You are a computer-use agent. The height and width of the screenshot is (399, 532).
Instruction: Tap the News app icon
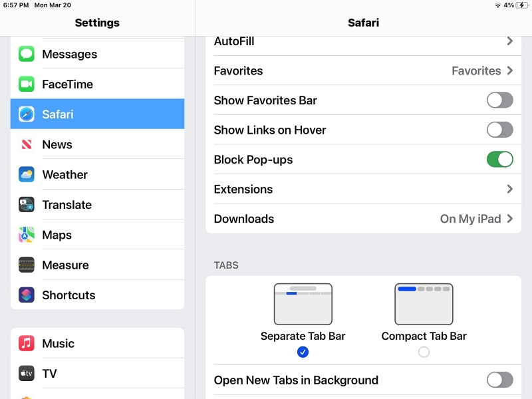point(27,144)
